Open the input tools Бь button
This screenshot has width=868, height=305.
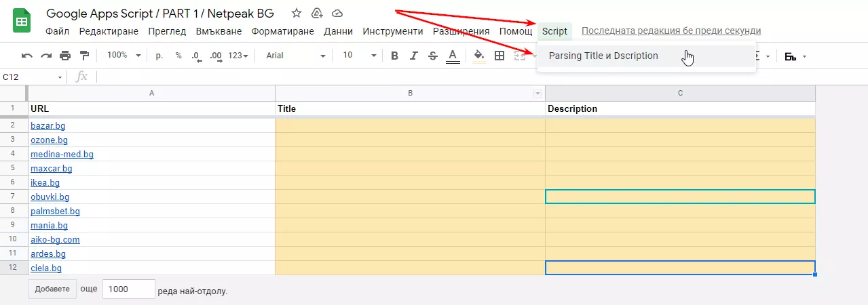pyautogui.click(x=790, y=56)
